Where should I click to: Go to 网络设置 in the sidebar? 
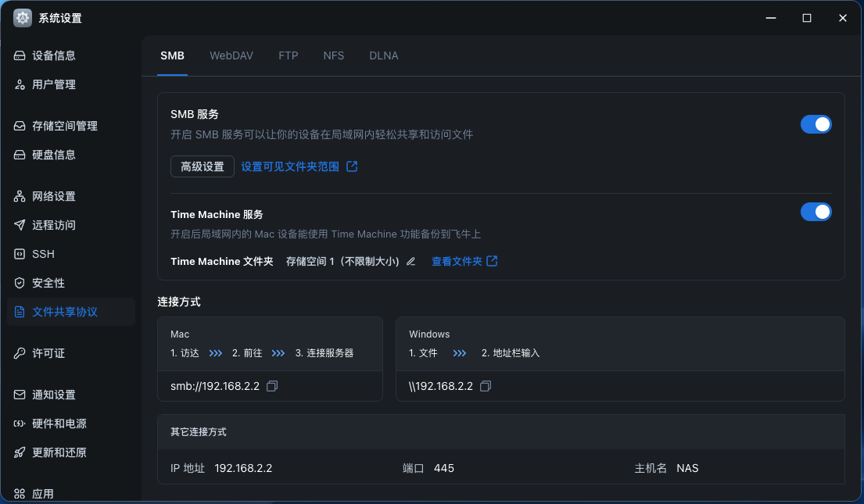(x=71, y=196)
